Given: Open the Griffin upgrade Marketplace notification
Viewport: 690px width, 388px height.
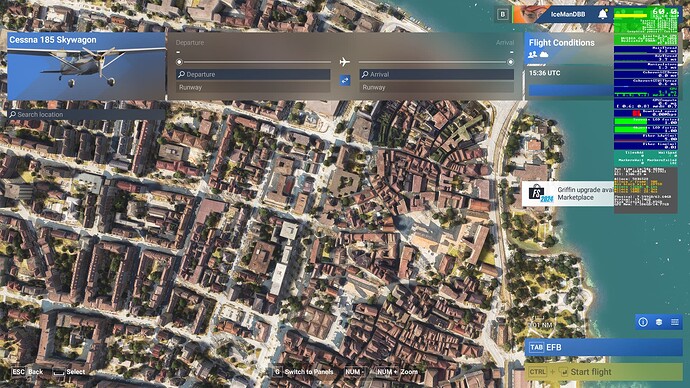Looking at the screenshot, I should click(x=568, y=194).
